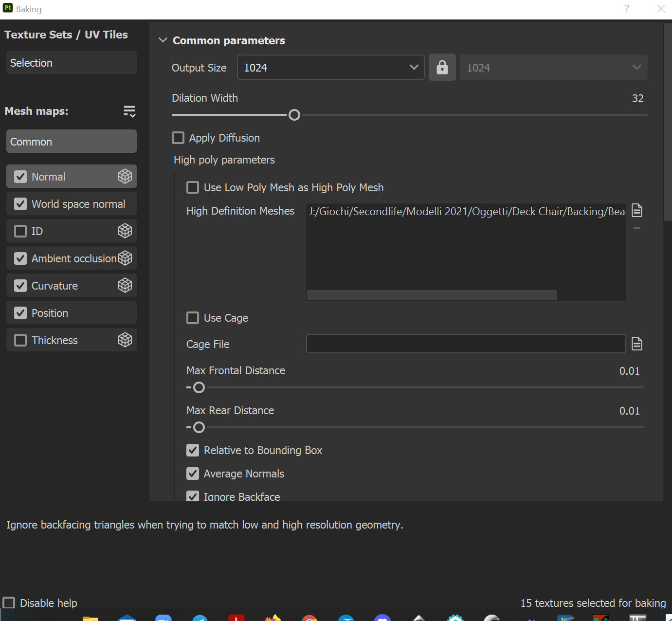Viewport: 672px width, 621px height.
Task: Open the Position mesh map settings row
Action: coord(72,312)
